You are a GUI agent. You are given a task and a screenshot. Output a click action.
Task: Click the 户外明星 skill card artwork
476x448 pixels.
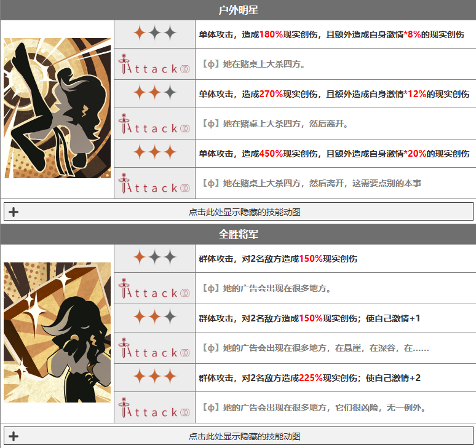click(57, 108)
